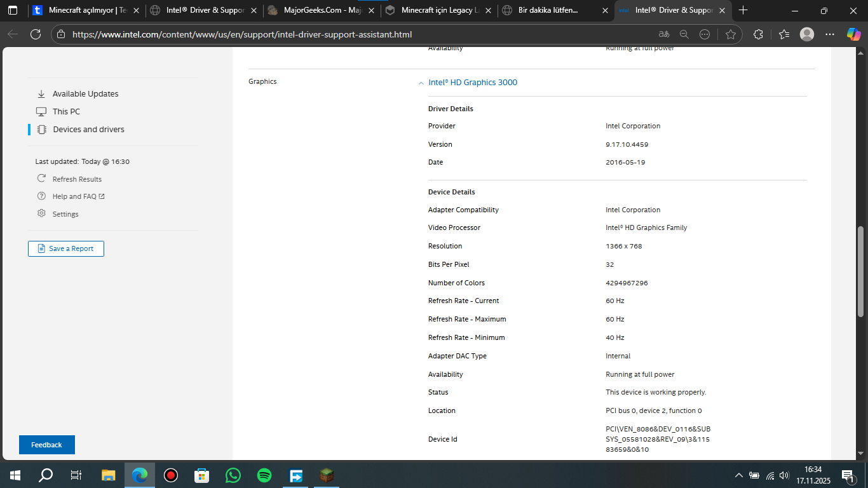Click the blue Feedback button
The width and height of the screenshot is (868, 488).
point(47,445)
